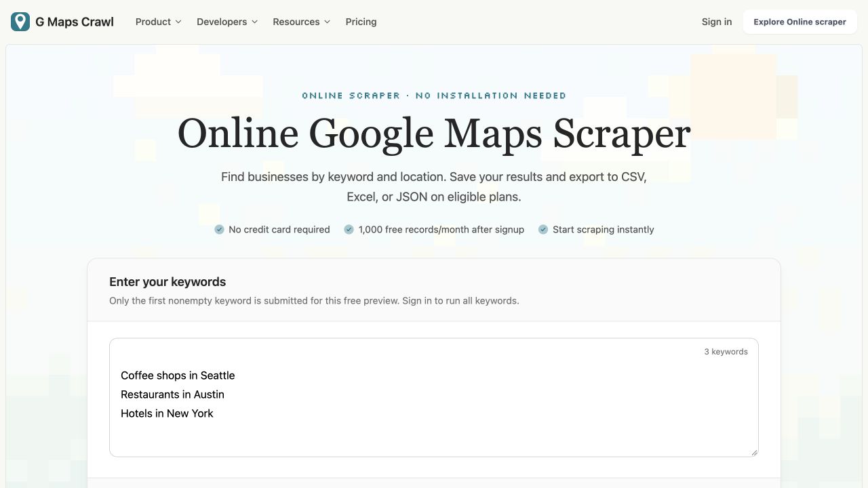
Task: Open the Pricing page
Action: (361, 22)
